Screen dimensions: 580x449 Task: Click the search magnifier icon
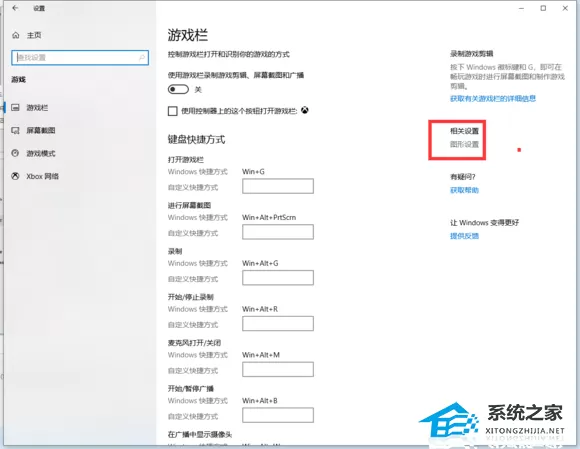pyautogui.click(x=142, y=58)
